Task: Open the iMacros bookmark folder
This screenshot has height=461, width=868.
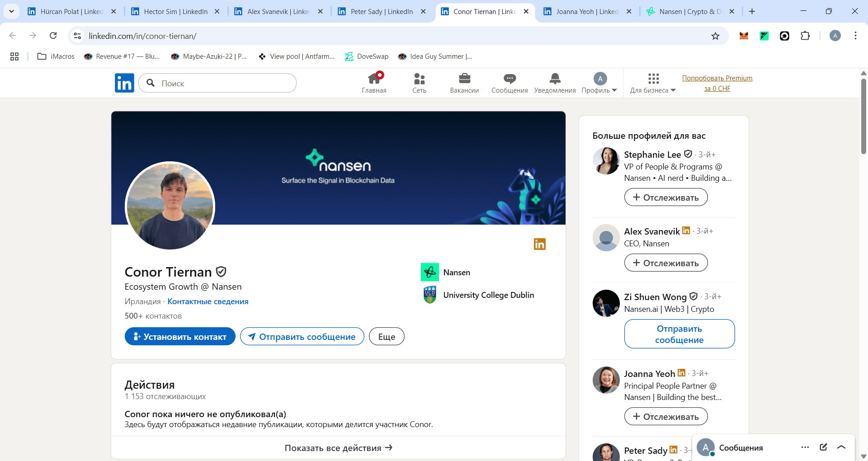Action: coord(56,56)
